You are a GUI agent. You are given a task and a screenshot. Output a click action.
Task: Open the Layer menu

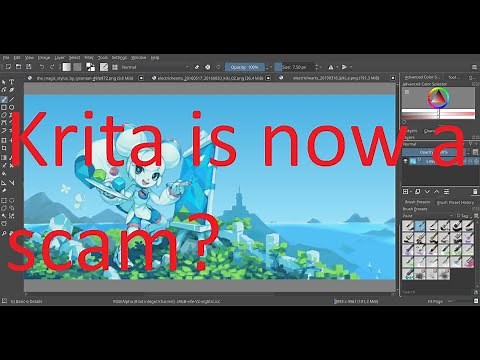(x=59, y=58)
